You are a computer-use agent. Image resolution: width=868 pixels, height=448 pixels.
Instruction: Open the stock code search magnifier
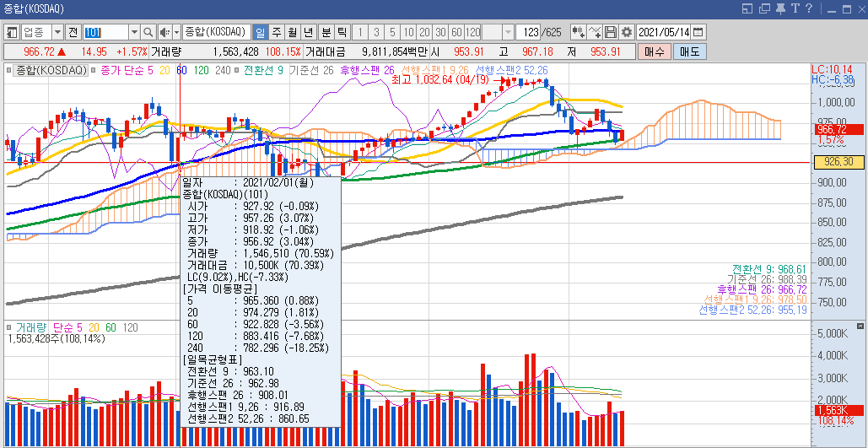point(148,32)
